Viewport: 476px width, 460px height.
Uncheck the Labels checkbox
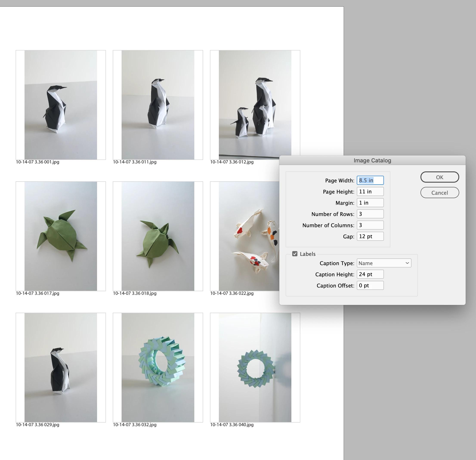click(295, 254)
